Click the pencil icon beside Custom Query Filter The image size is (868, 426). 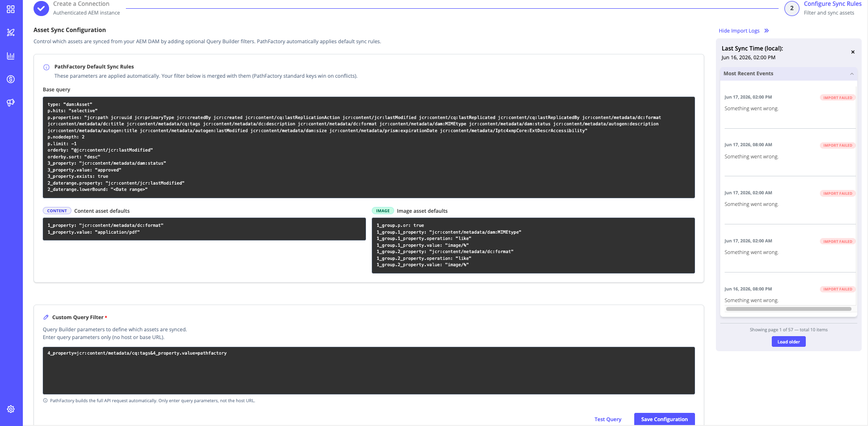[x=46, y=317]
